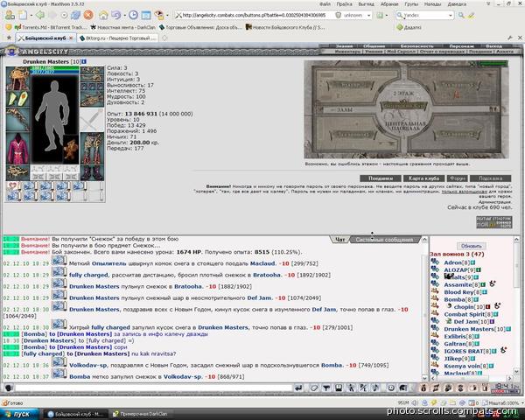
Task: Open the browser home page icon
Action: point(103,15)
